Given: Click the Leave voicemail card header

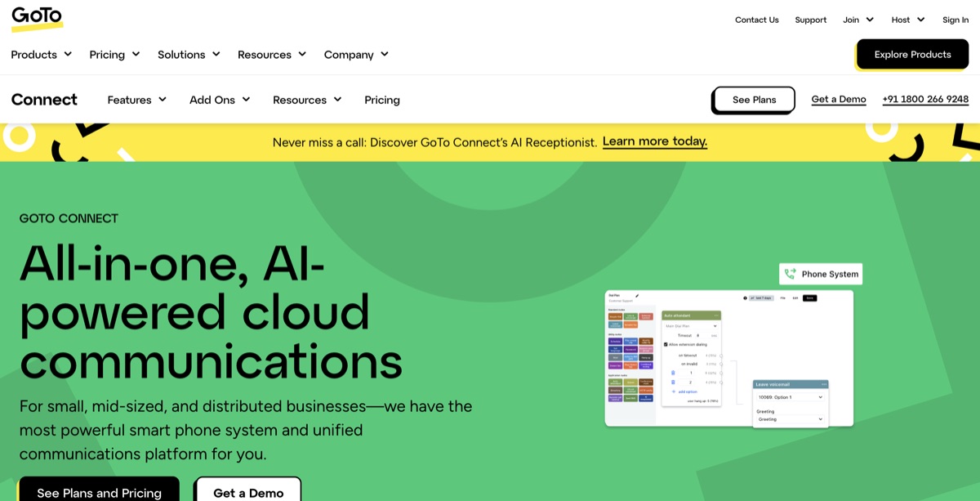Looking at the screenshot, I should (x=791, y=384).
